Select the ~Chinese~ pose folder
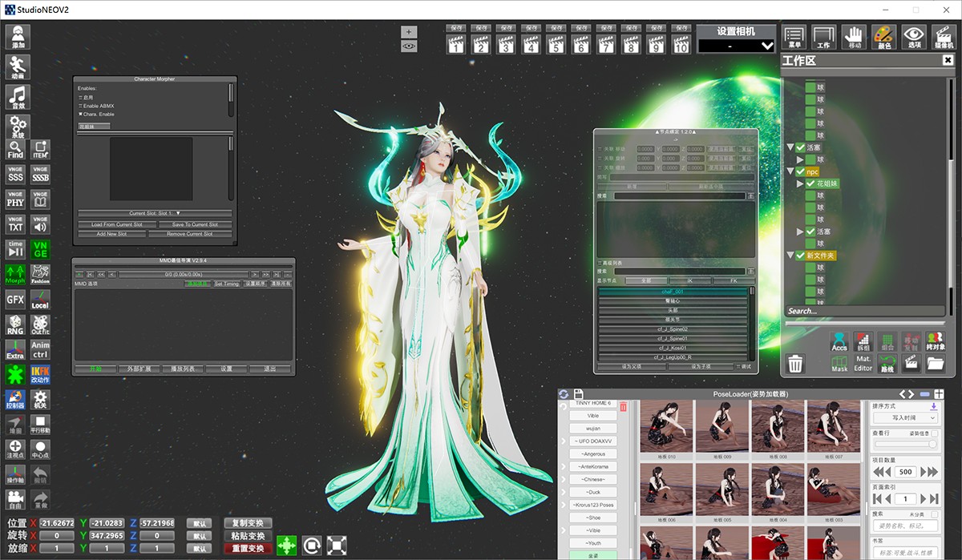The height and width of the screenshot is (560, 962). pos(593,479)
